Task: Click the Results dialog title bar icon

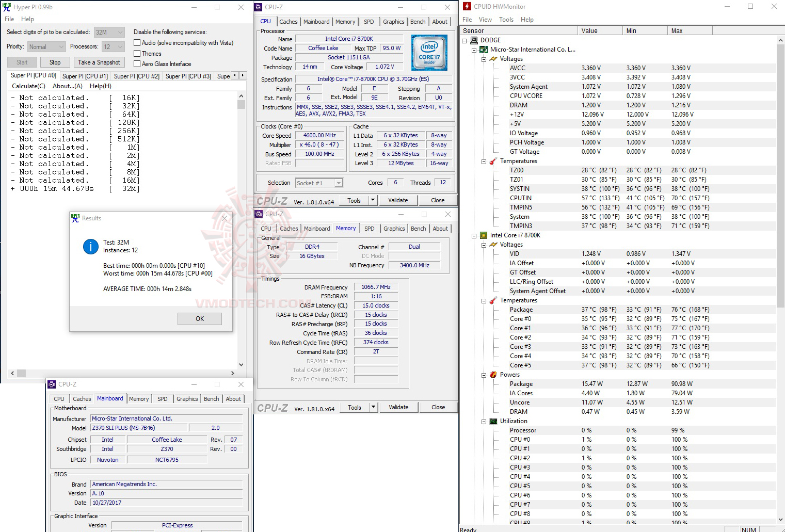Action: point(75,218)
